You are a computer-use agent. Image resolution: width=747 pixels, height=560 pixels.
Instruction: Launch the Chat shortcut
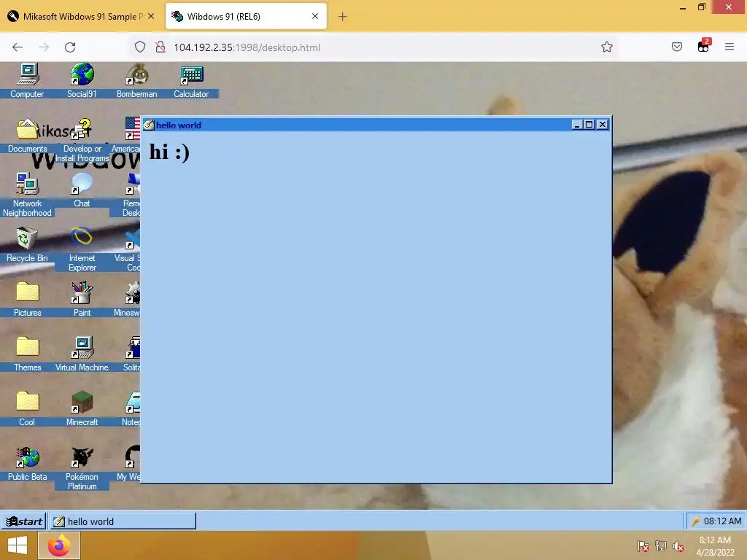82,190
